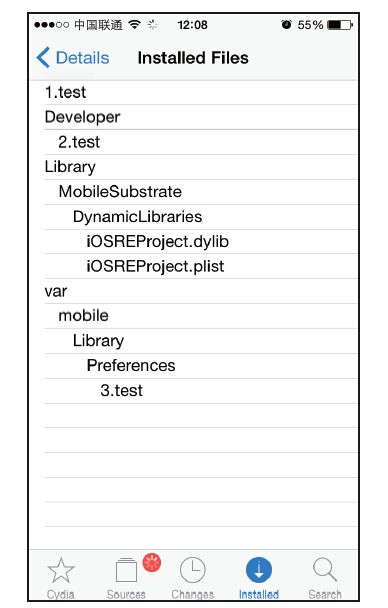Tap the battery icon in status bar
Screen dimensions: 388x608
click(340, 25)
